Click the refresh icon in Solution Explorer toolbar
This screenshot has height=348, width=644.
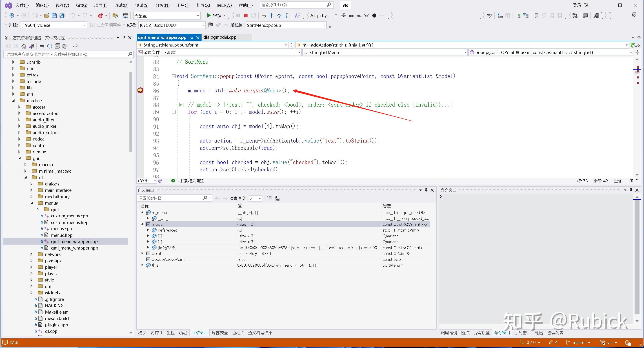pos(49,46)
